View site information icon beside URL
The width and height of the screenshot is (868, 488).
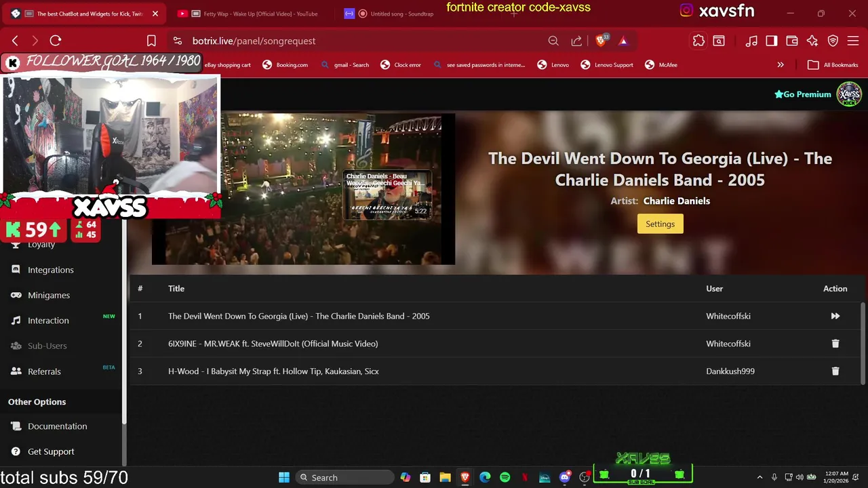pos(177,41)
